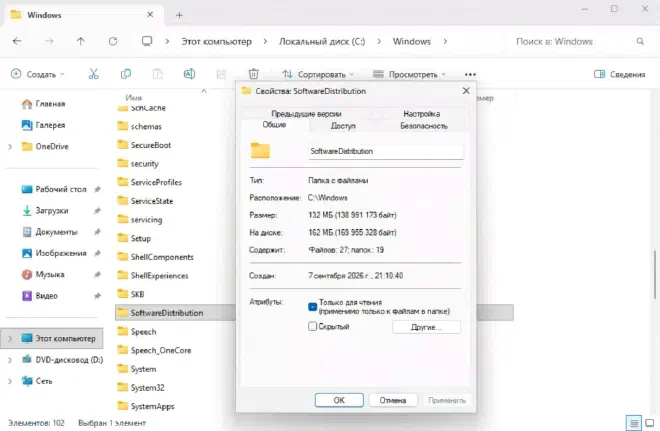Switch to the Общие tab
Viewport: 660px width, 431px height.
[x=274, y=125]
